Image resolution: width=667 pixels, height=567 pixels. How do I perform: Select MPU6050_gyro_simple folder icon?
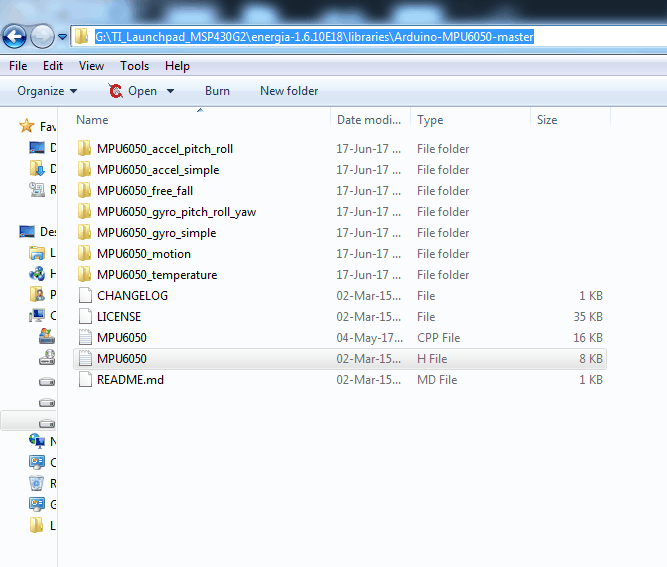tap(85, 232)
